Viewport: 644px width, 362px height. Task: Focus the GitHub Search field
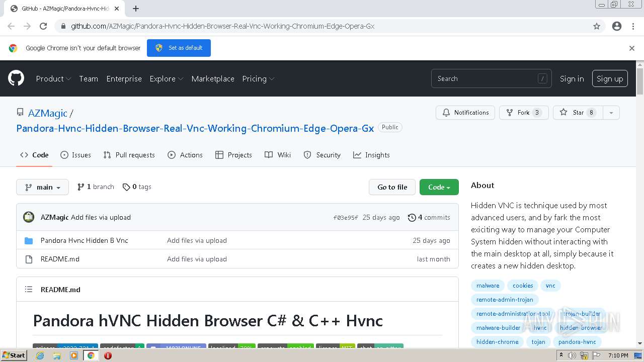point(492,78)
